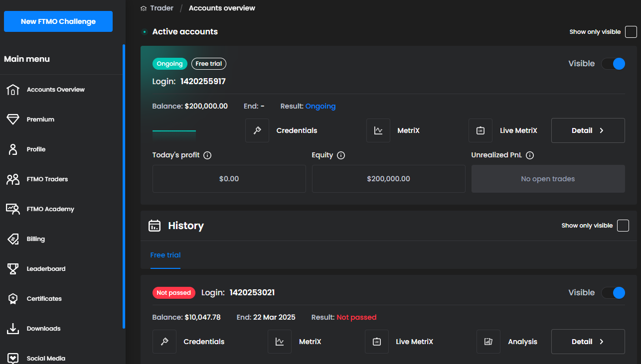
Task: Click the Accounts overview breadcrumb text
Action: [x=222, y=8]
